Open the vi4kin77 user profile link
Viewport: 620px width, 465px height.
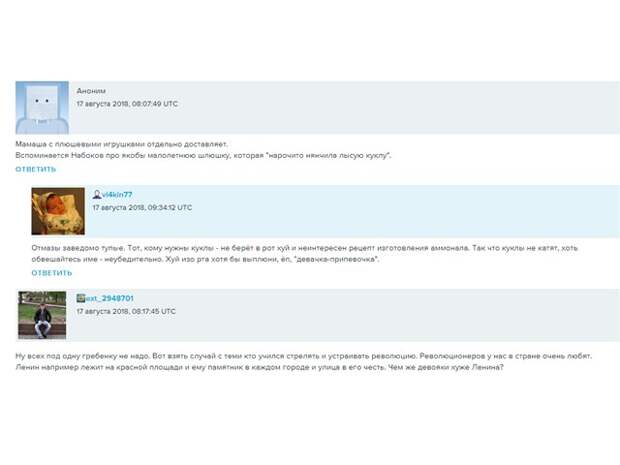(x=117, y=195)
